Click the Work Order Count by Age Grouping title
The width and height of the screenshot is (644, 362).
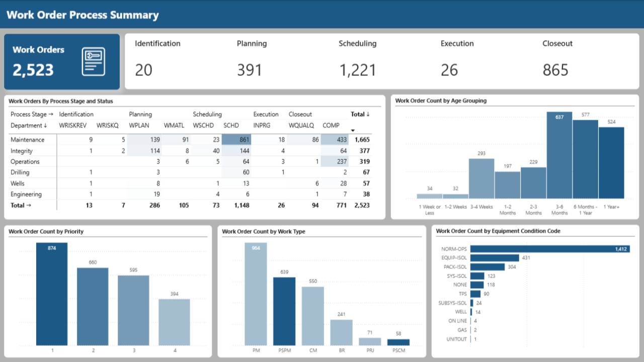pyautogui.click(x=441, y=101)
